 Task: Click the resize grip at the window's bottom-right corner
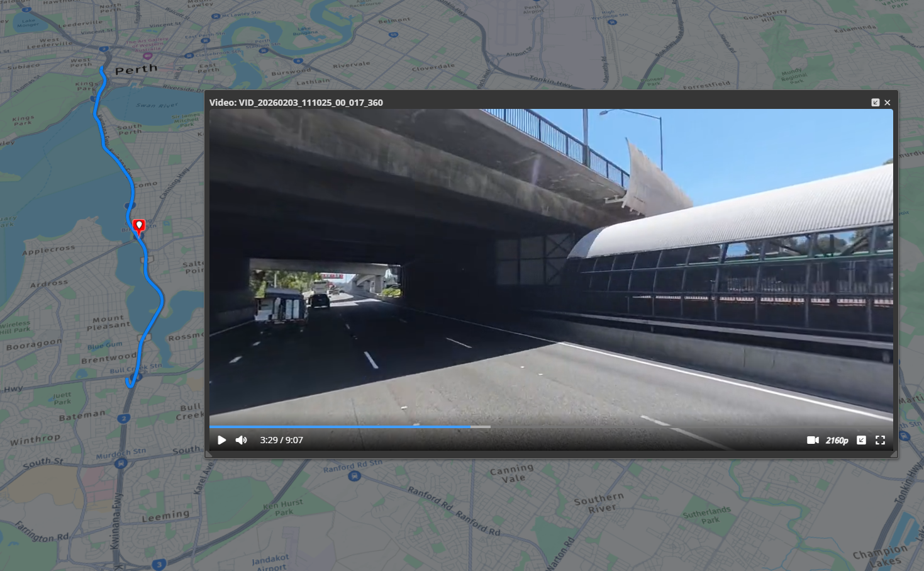(x=894, y=454)
